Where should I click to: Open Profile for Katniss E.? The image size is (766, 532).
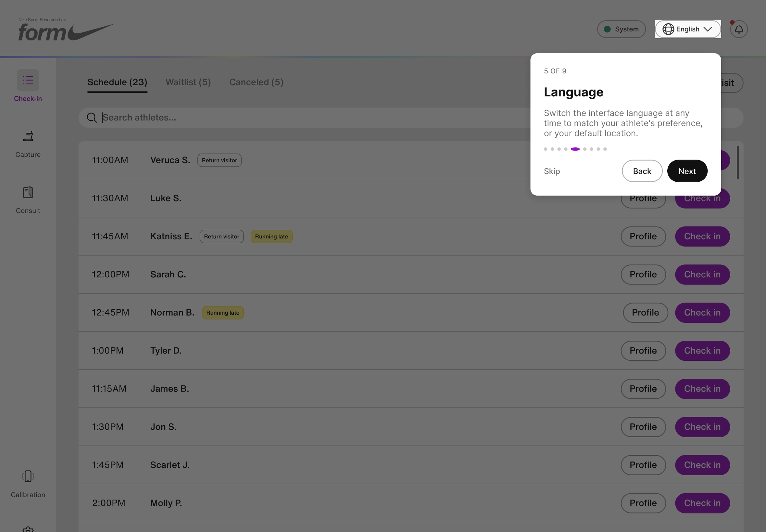643,236
